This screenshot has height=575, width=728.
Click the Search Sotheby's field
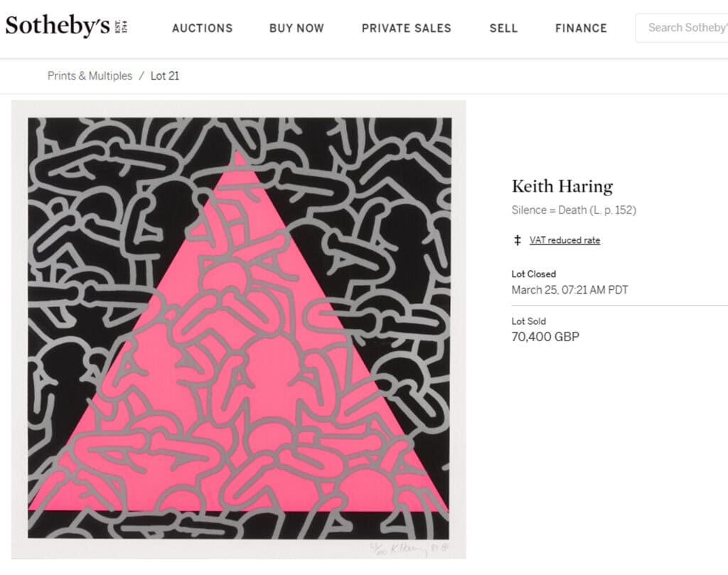682,28
